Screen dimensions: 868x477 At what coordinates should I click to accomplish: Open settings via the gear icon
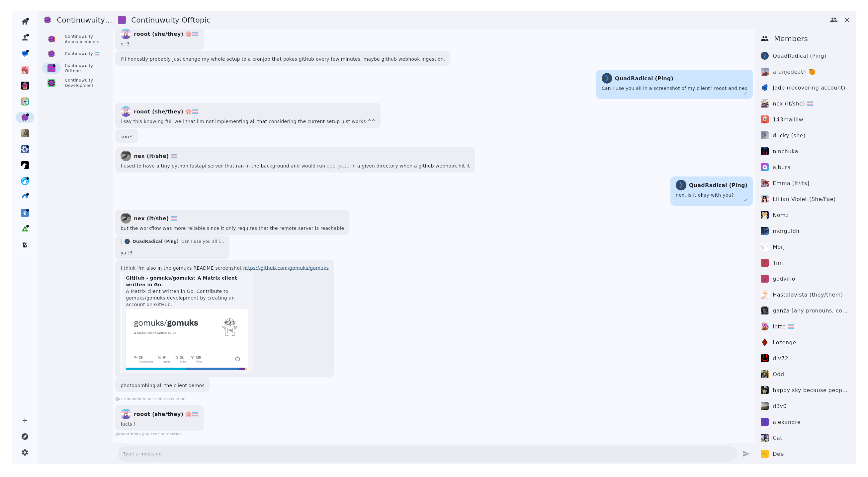pos(25,452)
